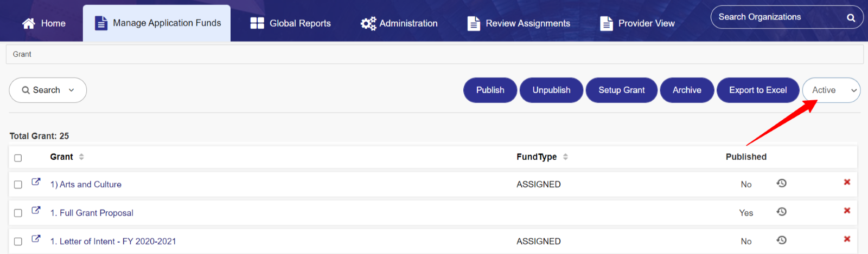The height and width of the screenshot is (254, 868).
Task: Open external link icon for Arts and Culture
Action: tap(36, 182)
